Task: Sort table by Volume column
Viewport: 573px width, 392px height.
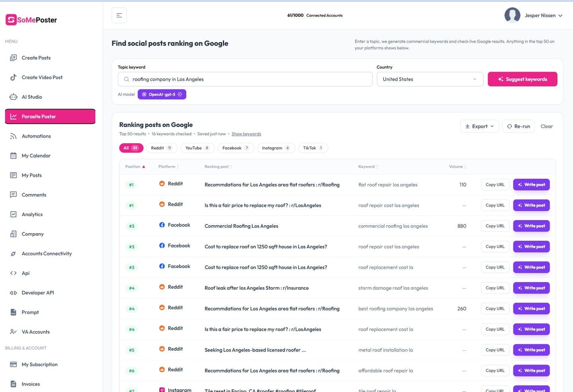Action: coord(458,167)
